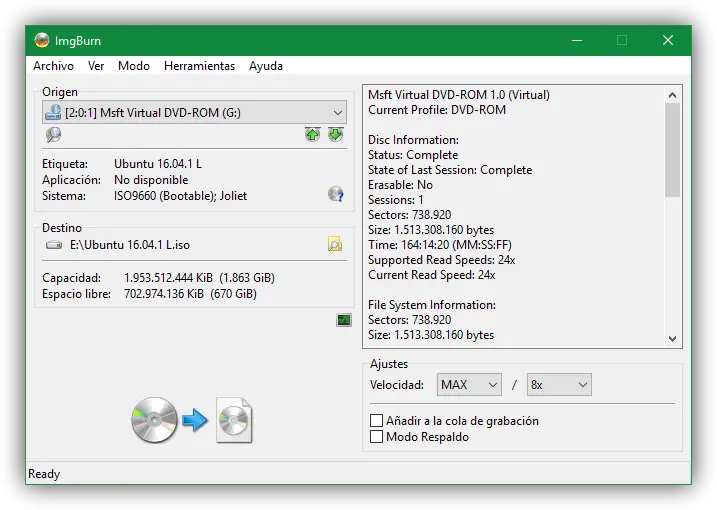Open the Herramientas menu
The width and height of the screenshot is (717, 510).
click(x=199, y=66)
